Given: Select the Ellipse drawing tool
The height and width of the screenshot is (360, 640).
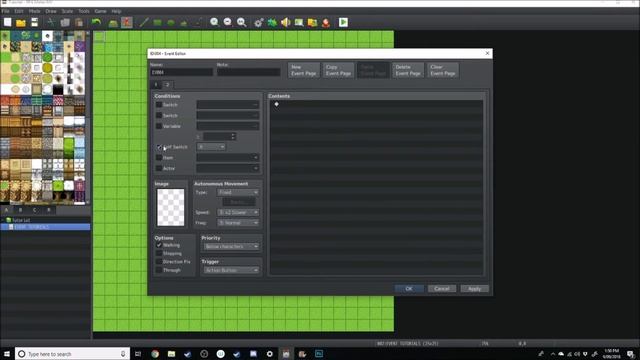Looking at the screenshot, I should tap(171, 22).
